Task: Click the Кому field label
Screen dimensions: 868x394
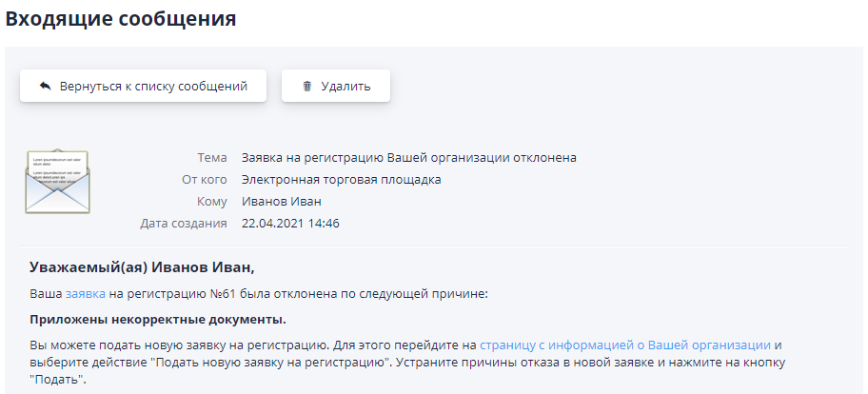Action: tap(211, 201)
